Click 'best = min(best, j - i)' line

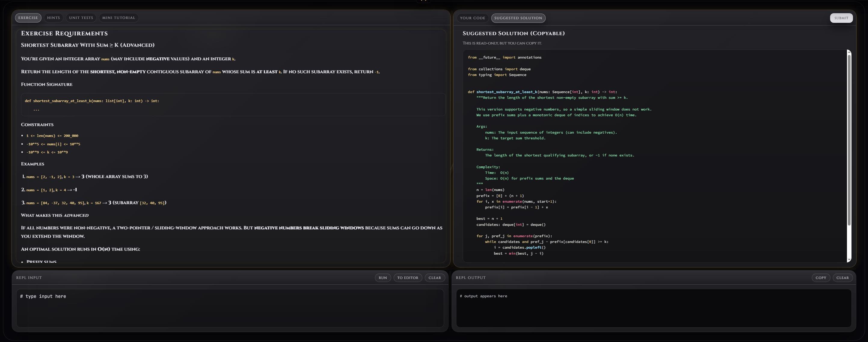519,253
